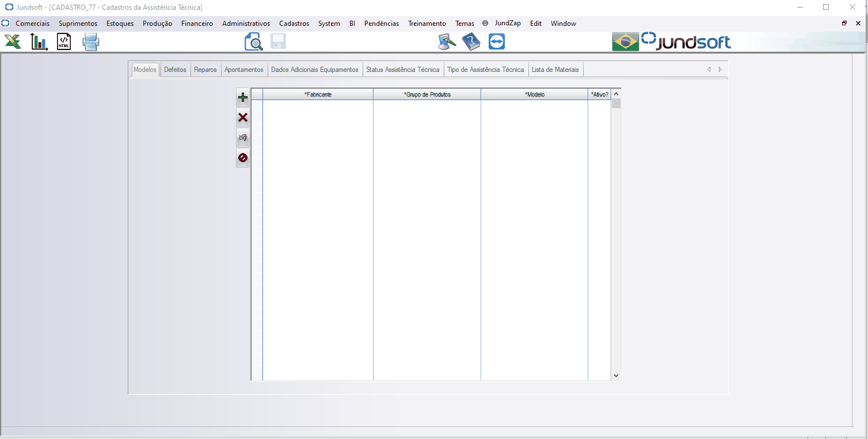Open the Pendências menu
The height and width of the screenshot is (439, 868).
(381, 24)
